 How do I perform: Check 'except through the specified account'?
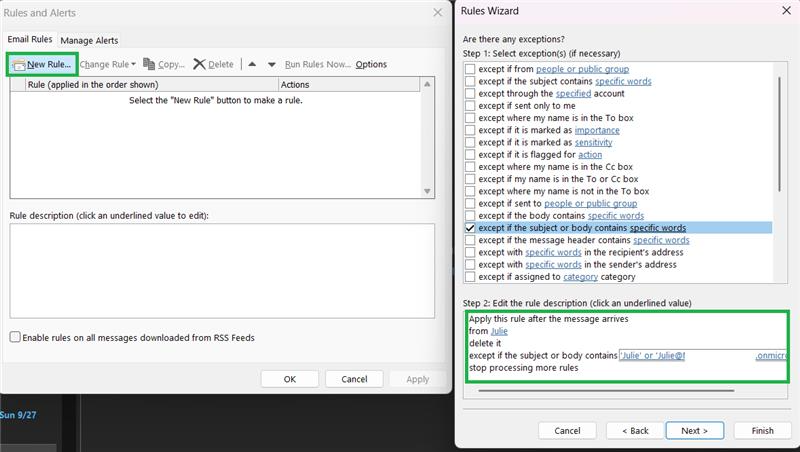(x=470, y=93)
